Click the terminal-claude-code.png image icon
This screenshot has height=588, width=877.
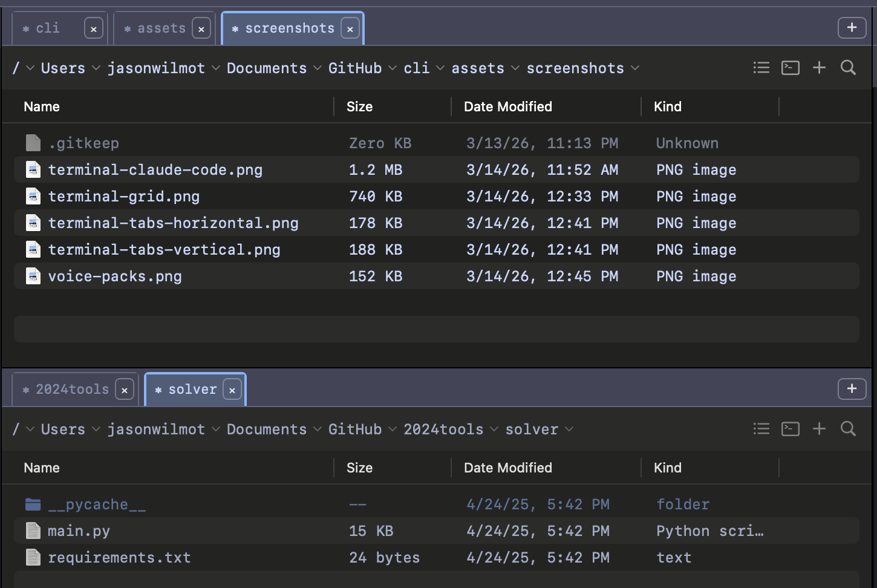pyautogui.click(x=33, y=169)
